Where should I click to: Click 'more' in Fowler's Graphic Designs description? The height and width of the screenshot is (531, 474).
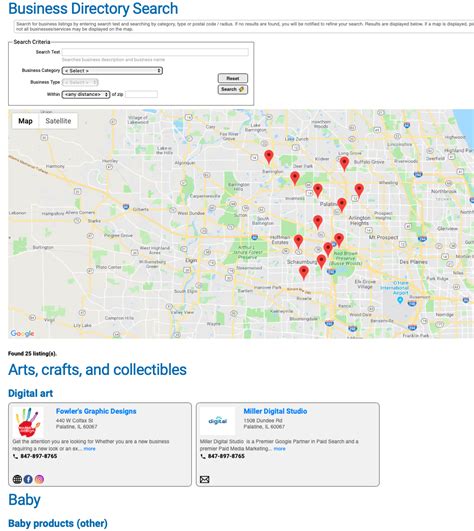[x=89, y=449]
